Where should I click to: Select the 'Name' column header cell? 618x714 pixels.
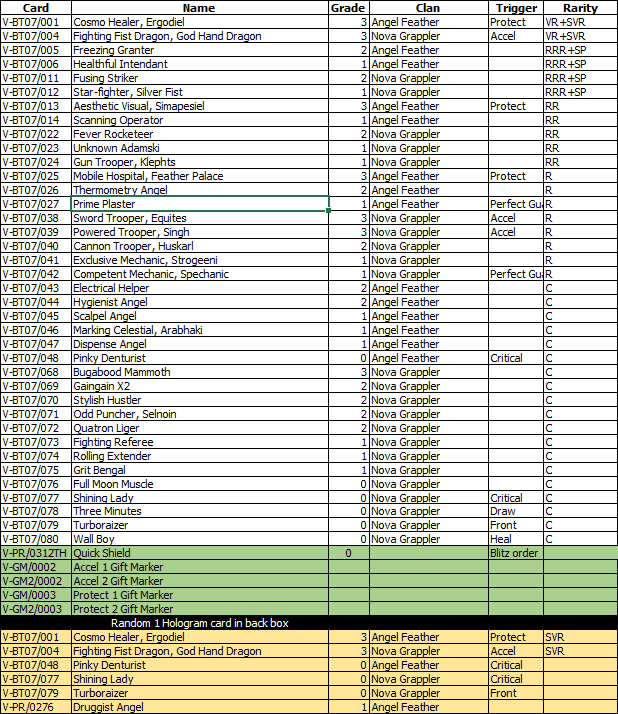(x=199, y=8)
